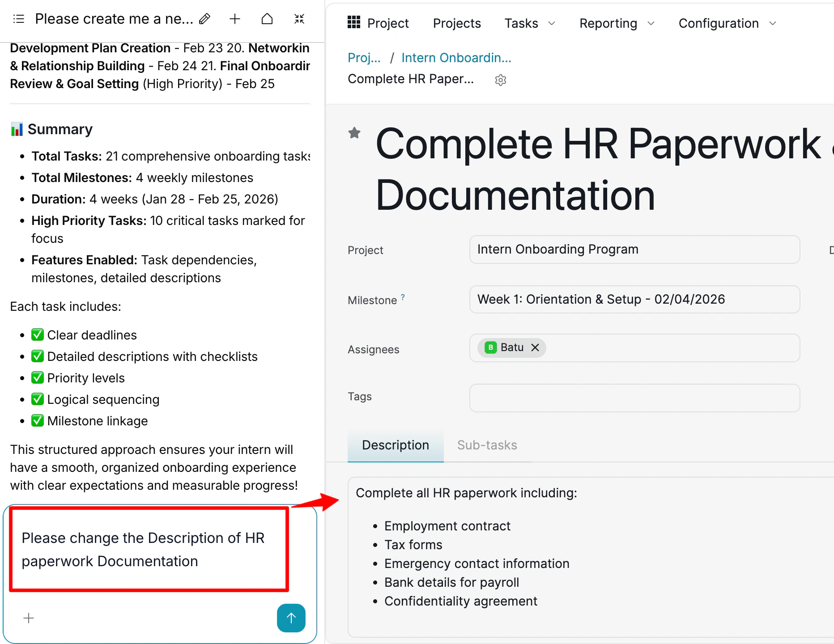Click 'Tax forms' bullet in description
This screenshot has height=644, width=834.
[413, 545]
